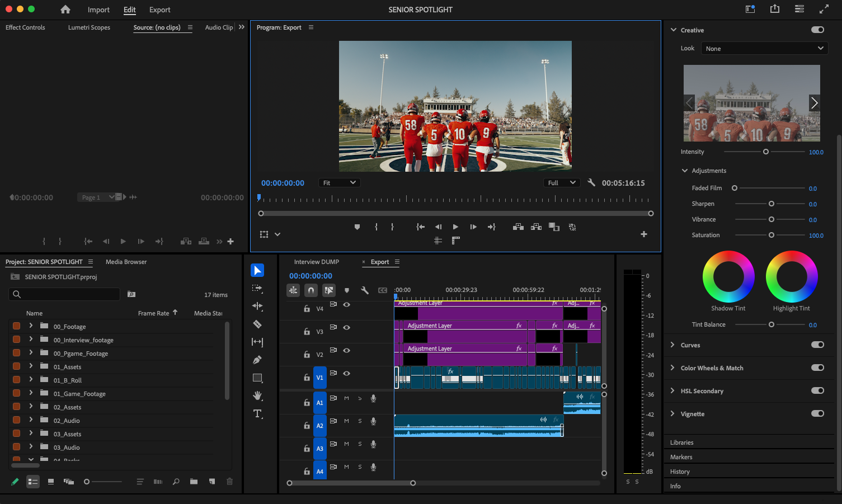Select the Type tool
Image resolution: width=842 pixels, height=504 pixels.
point(257,414)
